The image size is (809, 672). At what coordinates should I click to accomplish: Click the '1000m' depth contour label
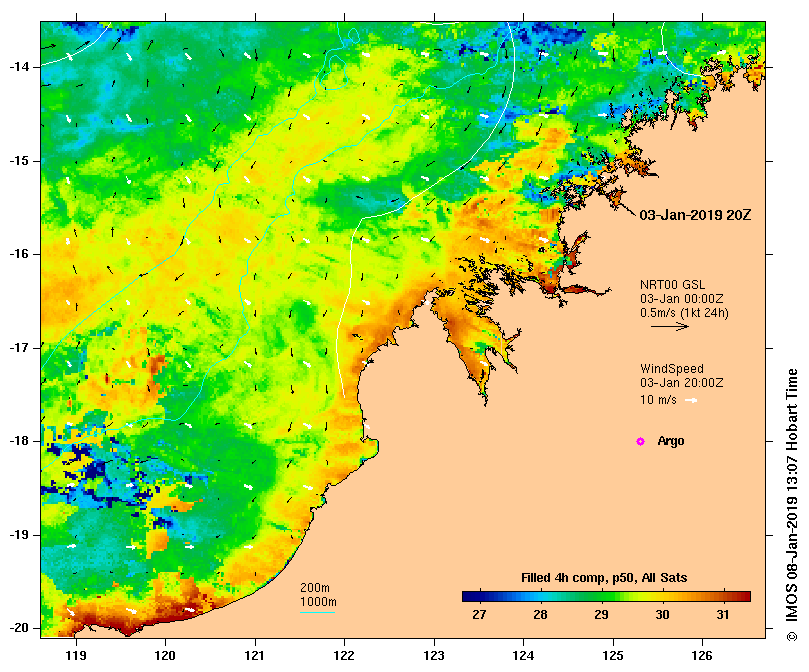tap(318, 602)
